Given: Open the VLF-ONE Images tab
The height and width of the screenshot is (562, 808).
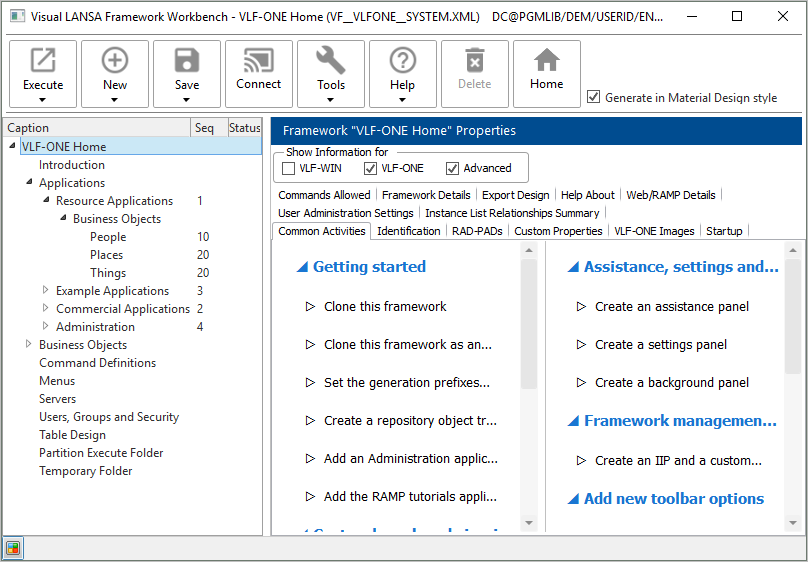Looking at the screenshot, I should point(654,231).
